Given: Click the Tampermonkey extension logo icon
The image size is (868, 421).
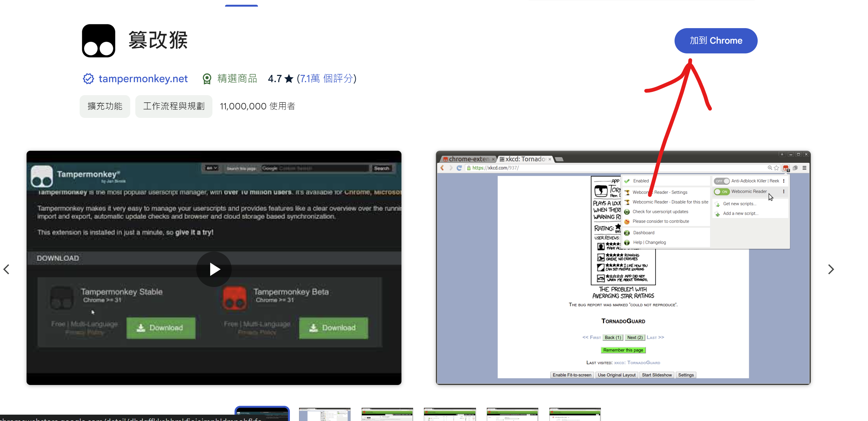Looking at the screenshot, I should [98, 41].
